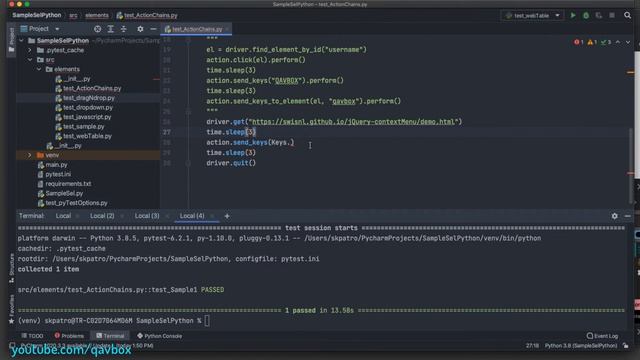Screen dimensions: 640x360
Task: Click the 27:18 cursor position indicator
Action: (532, 346)
